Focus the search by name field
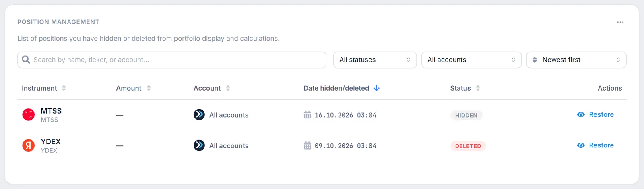644x189 pixels. coord(172,60)
